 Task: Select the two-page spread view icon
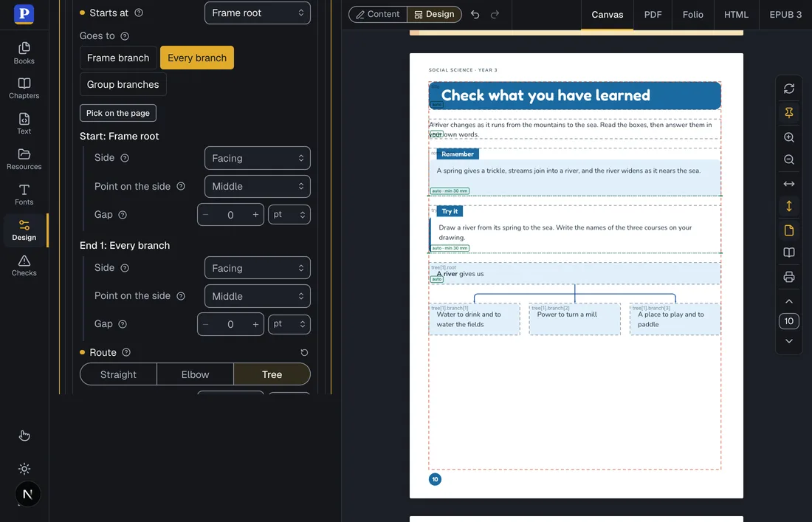(x=788, y=253)
